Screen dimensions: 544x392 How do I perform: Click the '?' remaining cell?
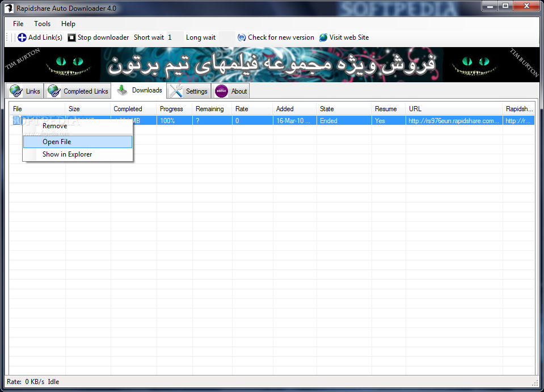[212, 121]
